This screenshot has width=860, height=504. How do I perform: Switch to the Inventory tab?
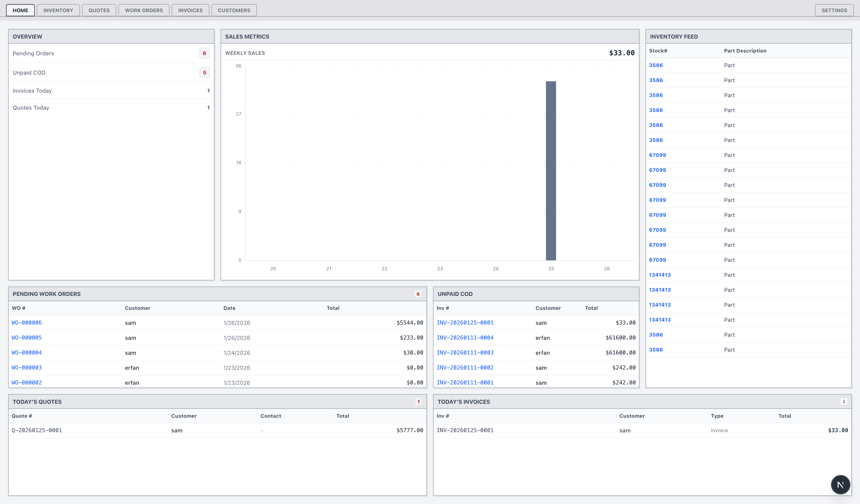pyautogui.click(x=58, y=10)
